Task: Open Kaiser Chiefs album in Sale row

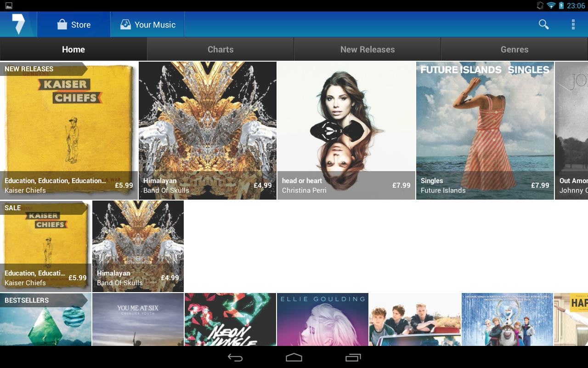Action: (x=45, y=246)
